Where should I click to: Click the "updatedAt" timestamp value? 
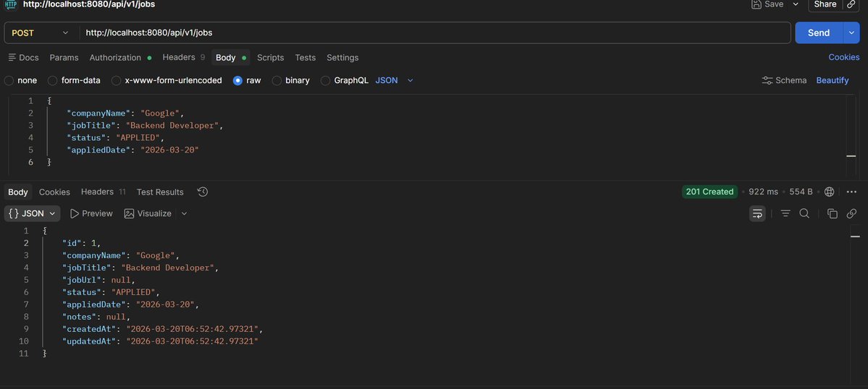coord(192,341)
